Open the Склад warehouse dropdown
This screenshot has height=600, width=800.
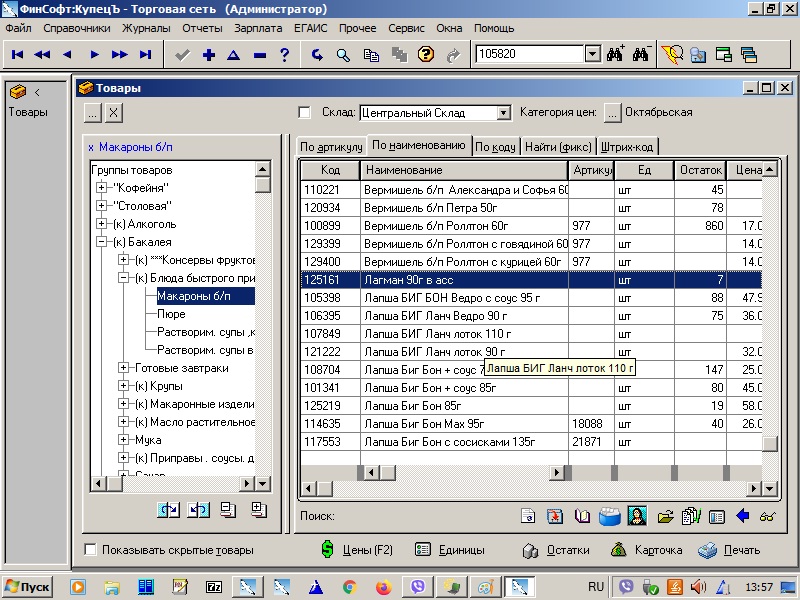503,113
